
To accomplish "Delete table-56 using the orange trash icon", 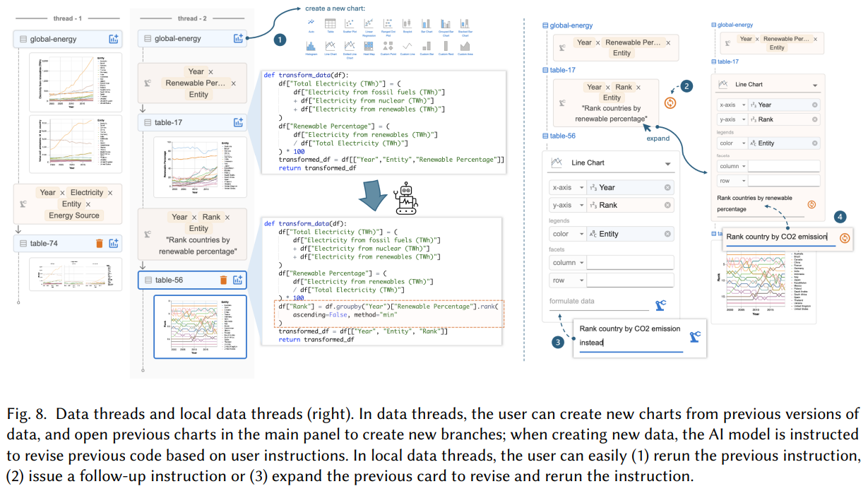I will point(223,280).
